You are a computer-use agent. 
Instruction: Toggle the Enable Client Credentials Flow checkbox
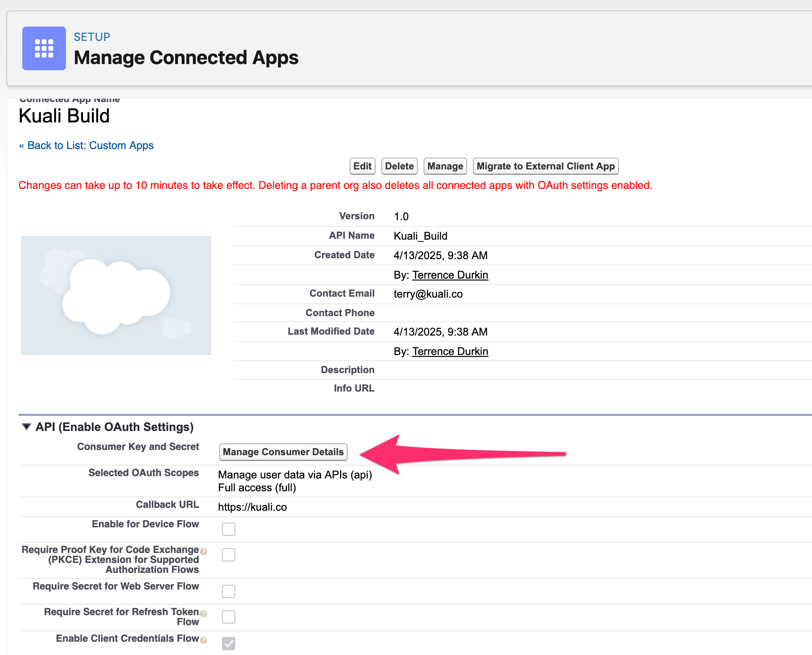(228, 643)
